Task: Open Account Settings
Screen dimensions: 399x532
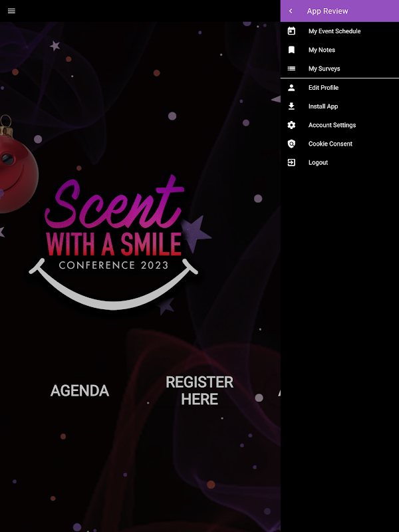Action: pos(340,125)
